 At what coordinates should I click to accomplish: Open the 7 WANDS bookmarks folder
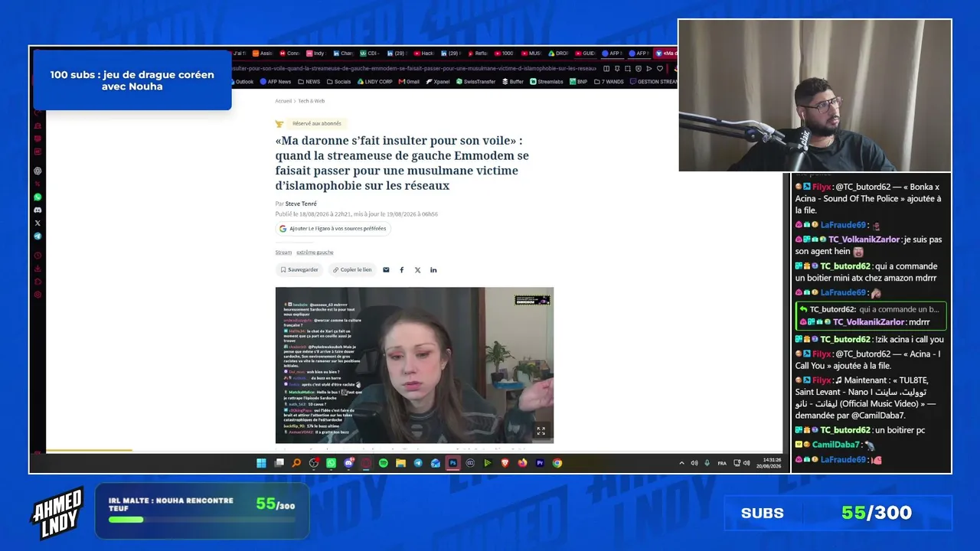coord(609,82)
